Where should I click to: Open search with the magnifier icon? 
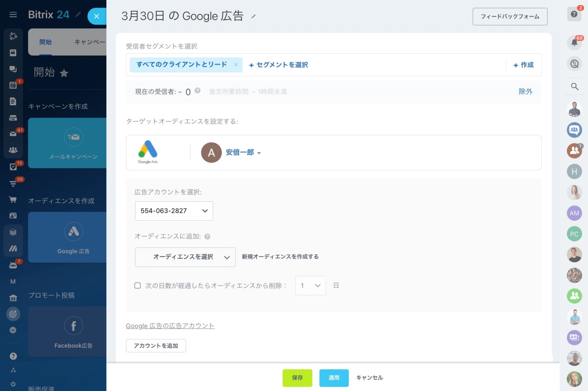point(574,86)
